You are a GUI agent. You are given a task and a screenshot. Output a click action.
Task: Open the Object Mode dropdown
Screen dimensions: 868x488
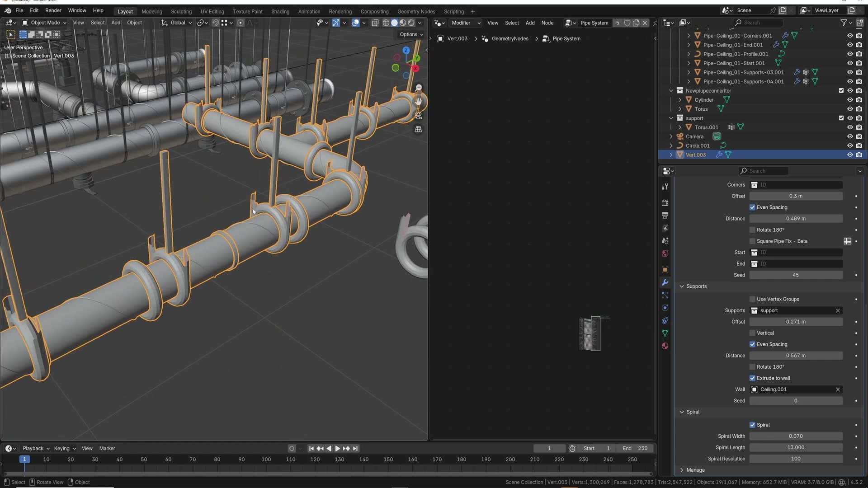click(44, 23)
